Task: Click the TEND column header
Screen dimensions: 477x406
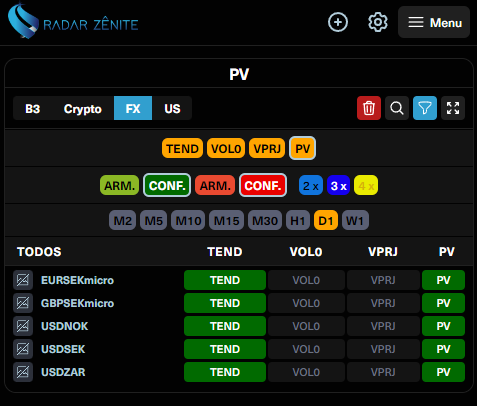Action: pos(225,252)
